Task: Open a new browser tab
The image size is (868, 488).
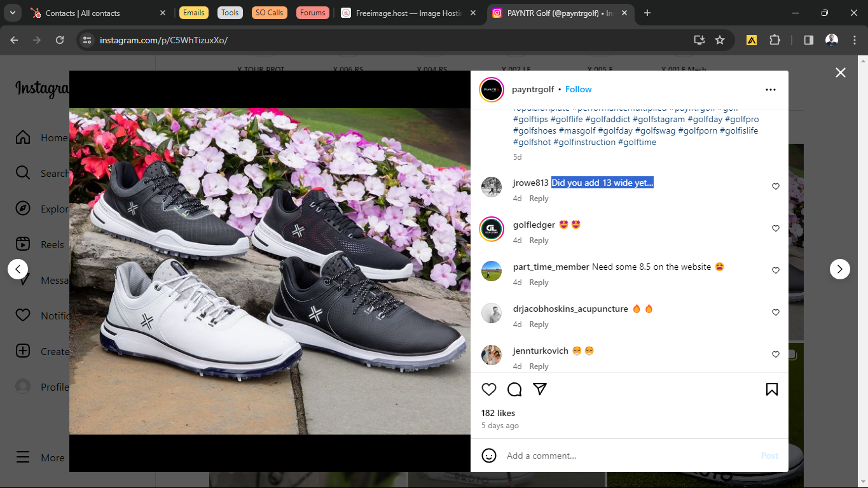Action: [x=647, y=13]
